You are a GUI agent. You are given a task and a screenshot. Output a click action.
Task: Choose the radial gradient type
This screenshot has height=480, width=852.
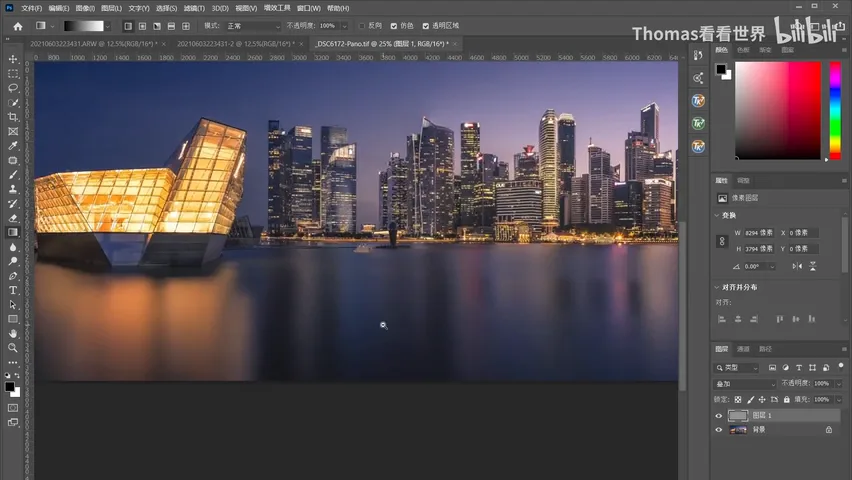coord(142,26)
